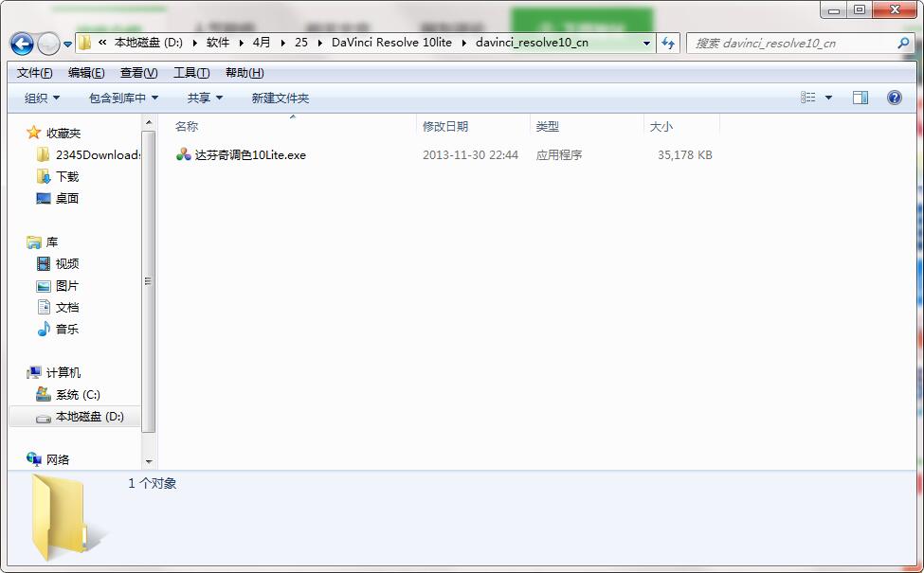Click the 视频 film icon
The image size is (924, 573).
click(x=44, y=264)
